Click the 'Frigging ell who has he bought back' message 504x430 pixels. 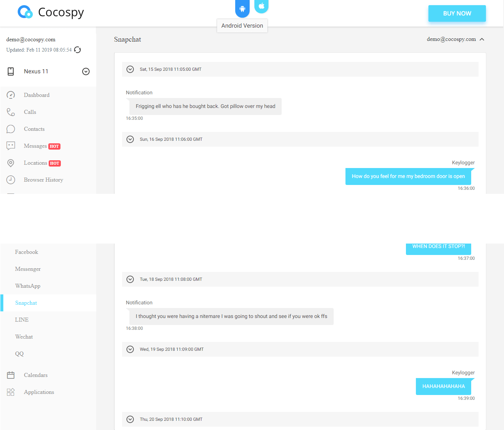(x=205, y=106)
